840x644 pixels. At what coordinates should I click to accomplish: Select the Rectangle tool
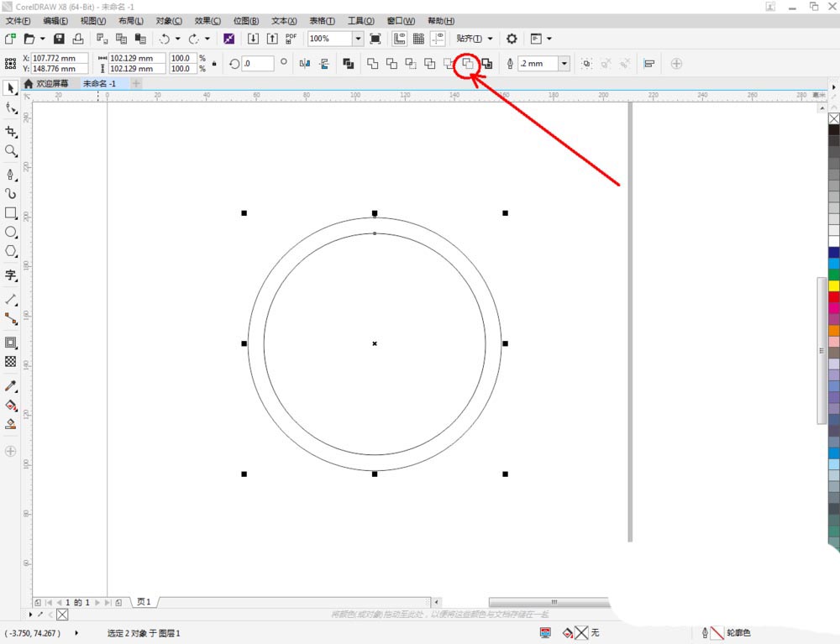coord(11,213)
